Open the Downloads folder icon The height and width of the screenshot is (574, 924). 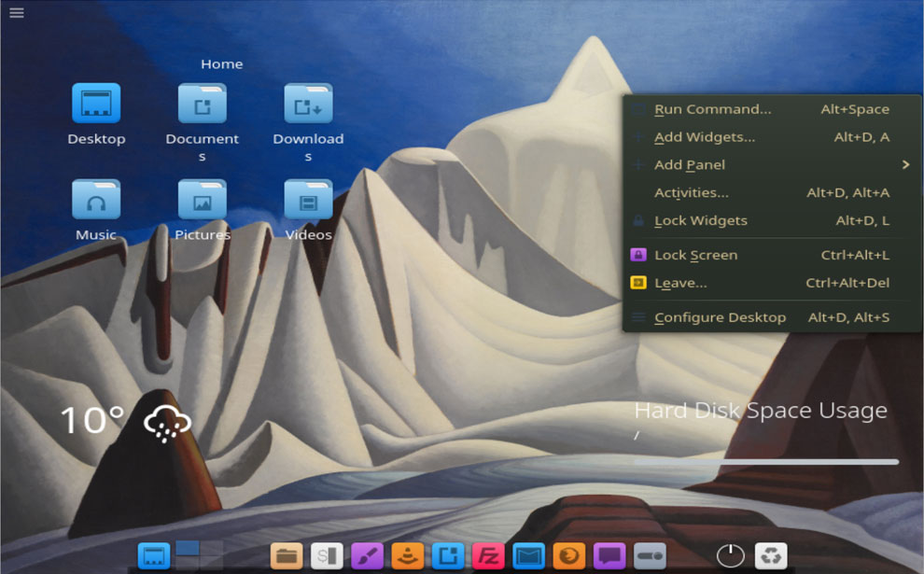tap(308, 103)
